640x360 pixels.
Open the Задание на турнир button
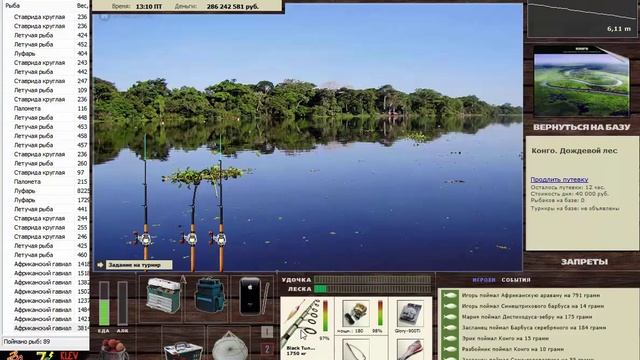139,265
